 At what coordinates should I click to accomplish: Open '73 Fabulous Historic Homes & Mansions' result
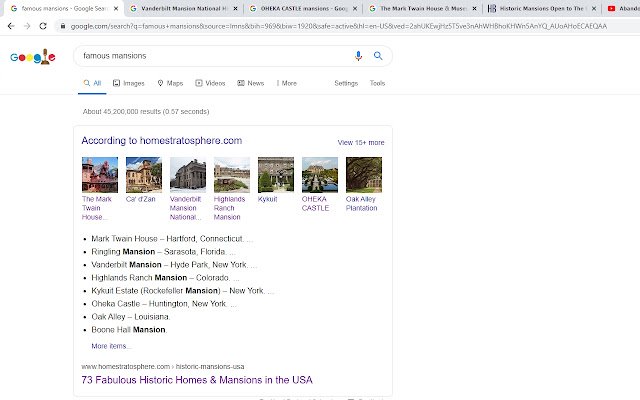coord(197,380)
